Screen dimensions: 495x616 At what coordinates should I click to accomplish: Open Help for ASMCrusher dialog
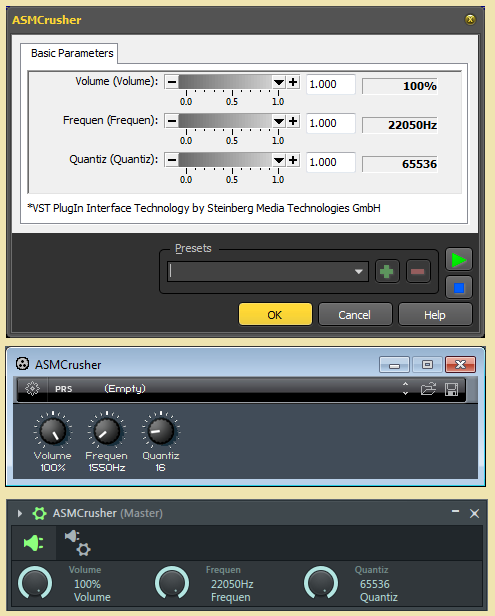[435, 315]
